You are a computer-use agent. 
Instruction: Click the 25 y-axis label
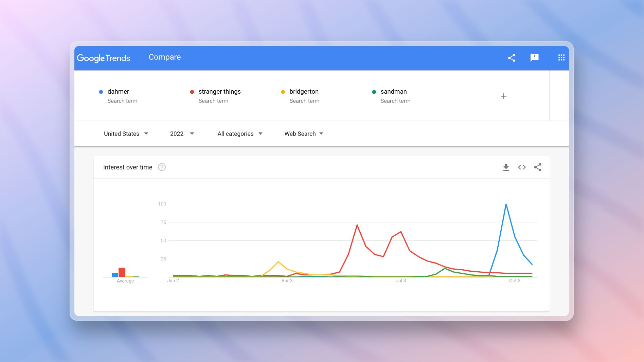tap(163, 259)
